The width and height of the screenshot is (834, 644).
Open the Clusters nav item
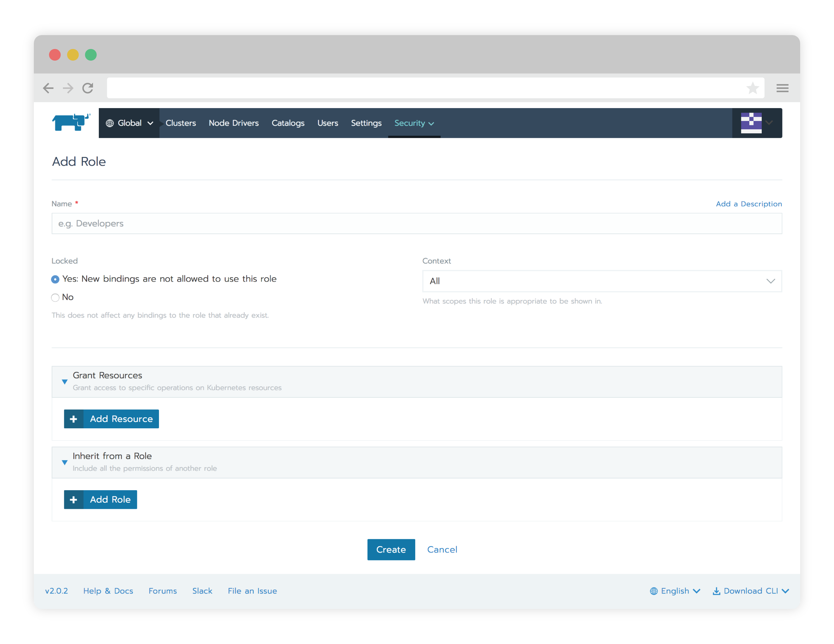click(x=181, y=123)
